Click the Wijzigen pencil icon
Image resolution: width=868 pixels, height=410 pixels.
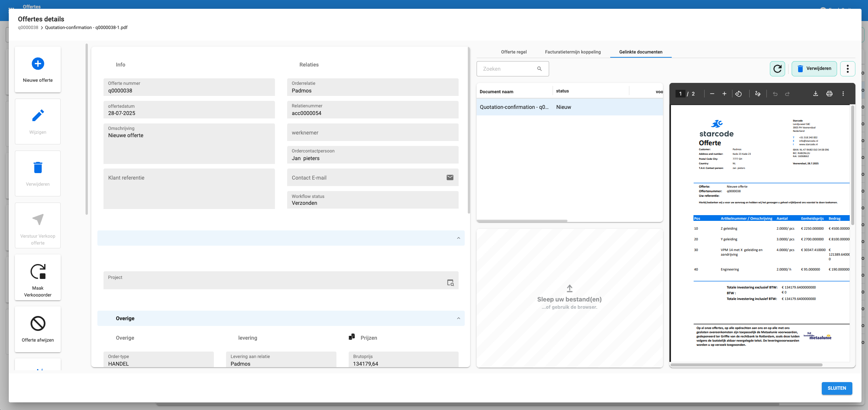click(x=38, y=115)
